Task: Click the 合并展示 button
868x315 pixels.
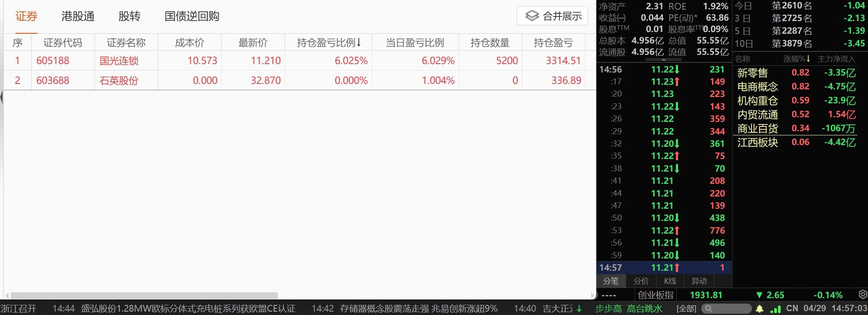Action: (x=552, y=16)
